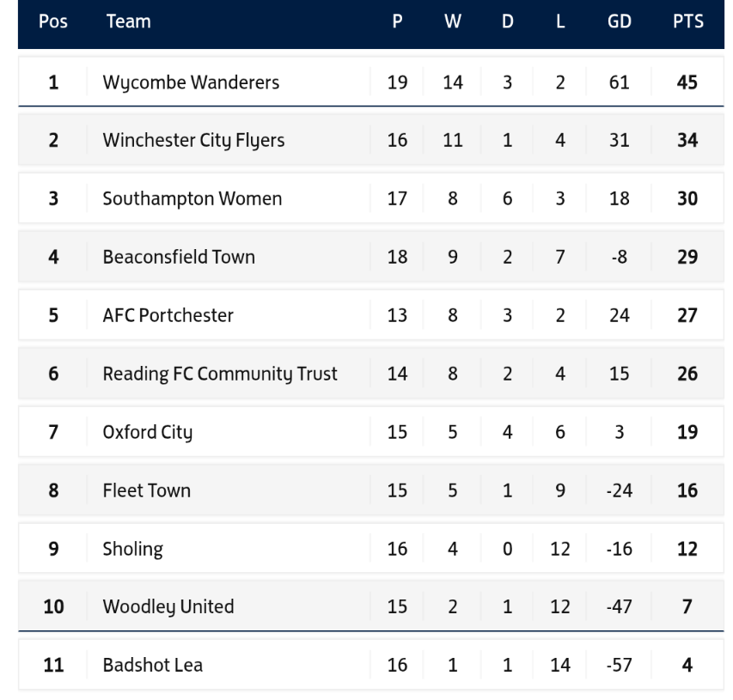This screenshot has width=733, height=700.
Task: Select Winchester City Flyers in the table
Action: (x=193, y=141)
